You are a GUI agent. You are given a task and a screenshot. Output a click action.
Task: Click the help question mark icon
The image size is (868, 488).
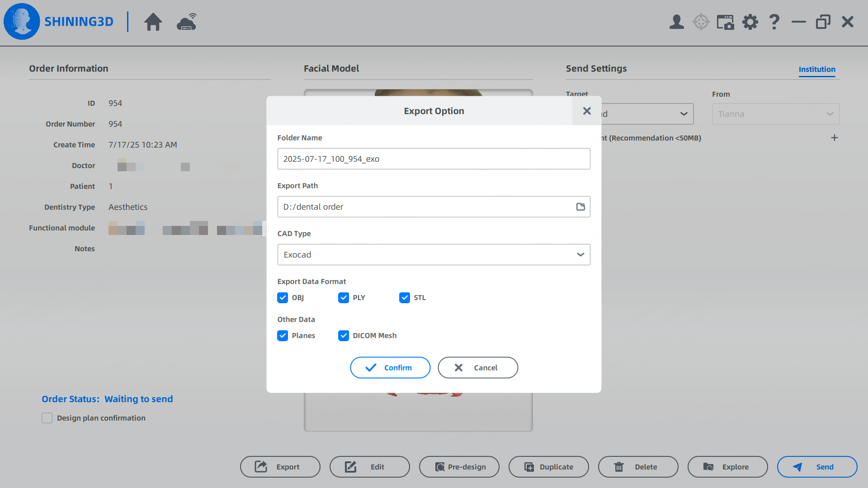774,22
